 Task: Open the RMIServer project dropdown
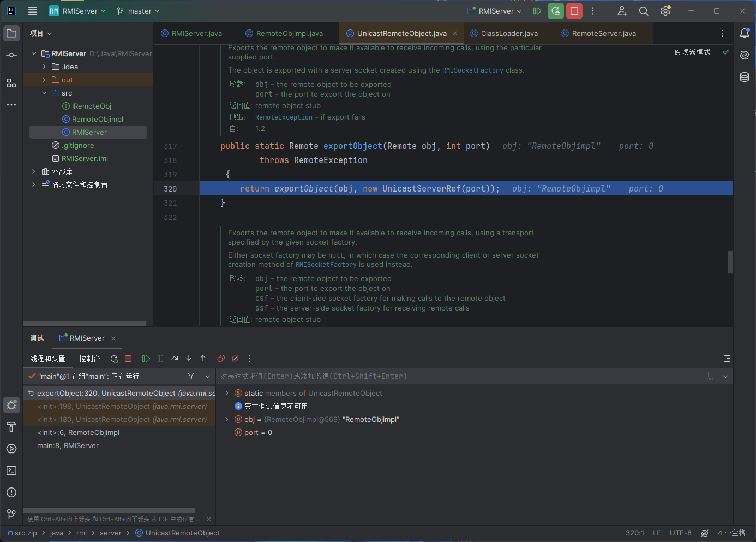pyautogui.click(x=77, y=11)
